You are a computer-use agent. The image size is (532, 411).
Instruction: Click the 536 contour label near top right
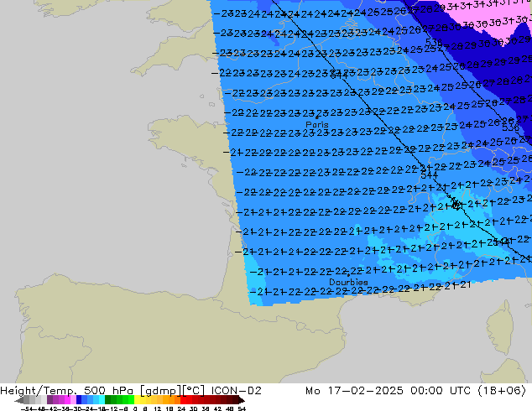pos(434,43)
